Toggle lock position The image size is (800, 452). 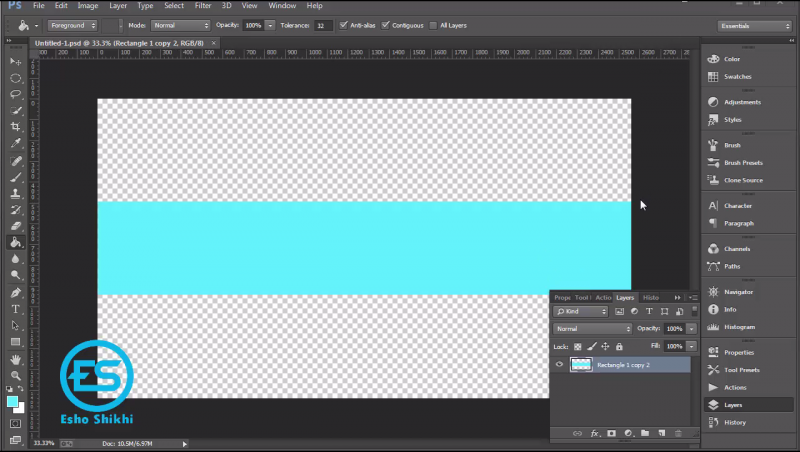click(x=605, y=347)
